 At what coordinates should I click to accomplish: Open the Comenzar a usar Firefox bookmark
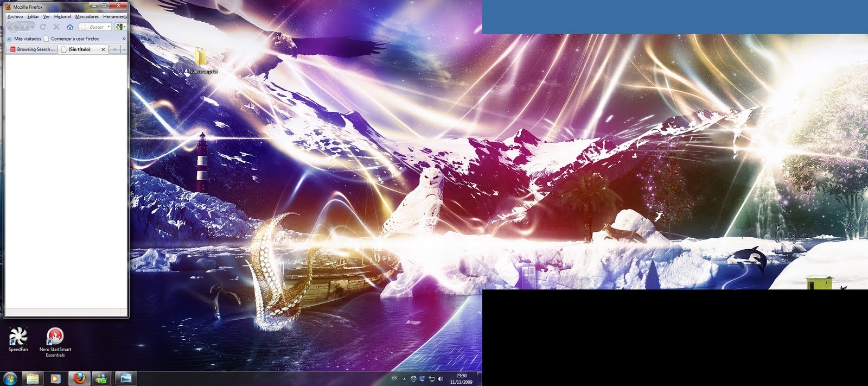[x=71, y=39]
